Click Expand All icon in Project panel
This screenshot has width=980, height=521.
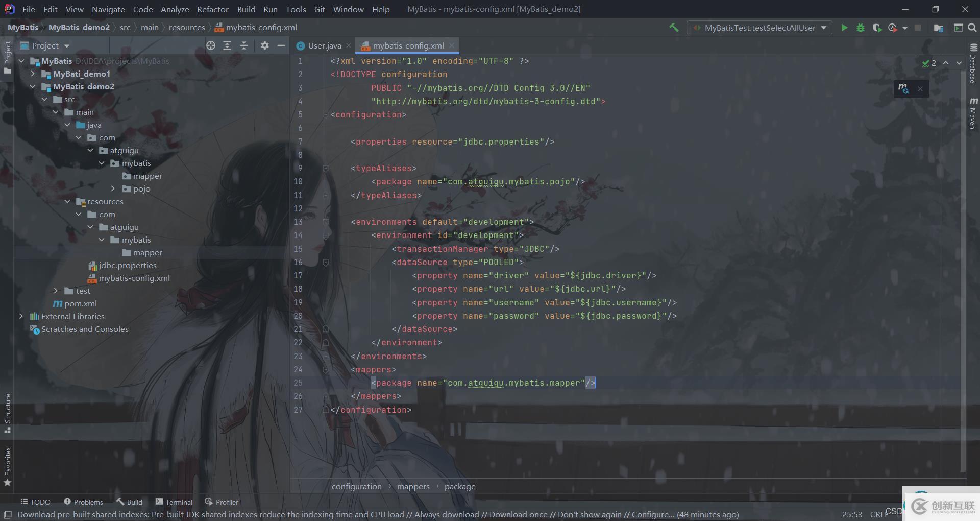pyautogui.click(x=227, y=45)
